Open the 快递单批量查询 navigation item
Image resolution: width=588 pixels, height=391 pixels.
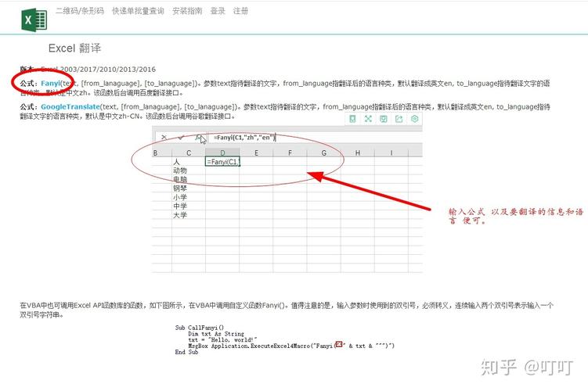pos(138,11)
